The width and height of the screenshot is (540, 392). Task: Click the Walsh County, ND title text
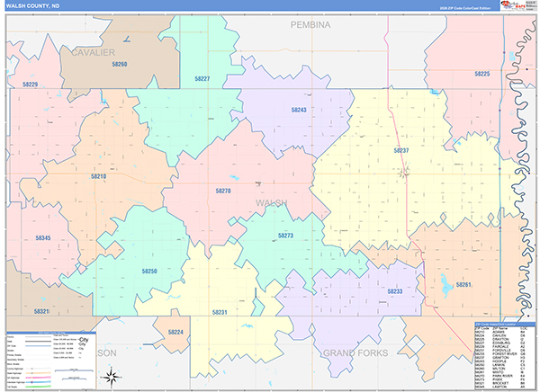(32, 6)
